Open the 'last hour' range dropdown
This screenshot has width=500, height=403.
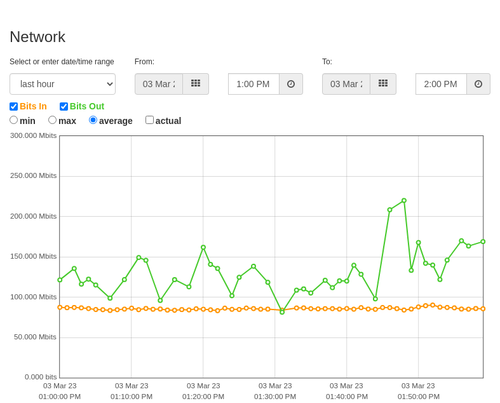(63, 84)
